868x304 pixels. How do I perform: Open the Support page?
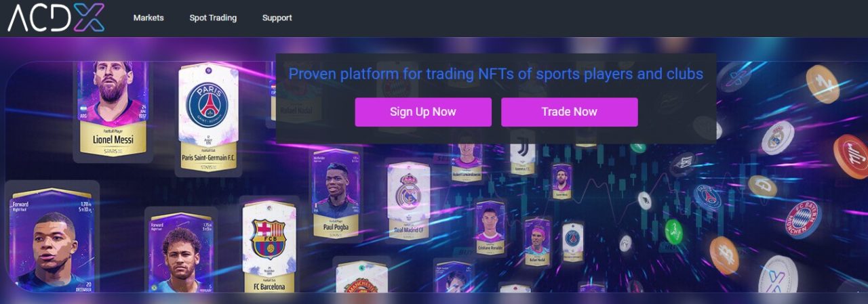(x=277, y=18)
